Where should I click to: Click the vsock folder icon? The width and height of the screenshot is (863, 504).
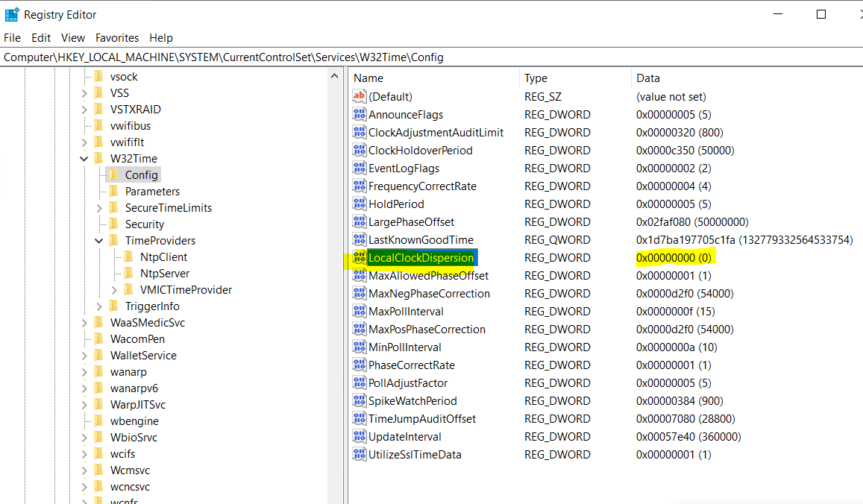[99, 77]
